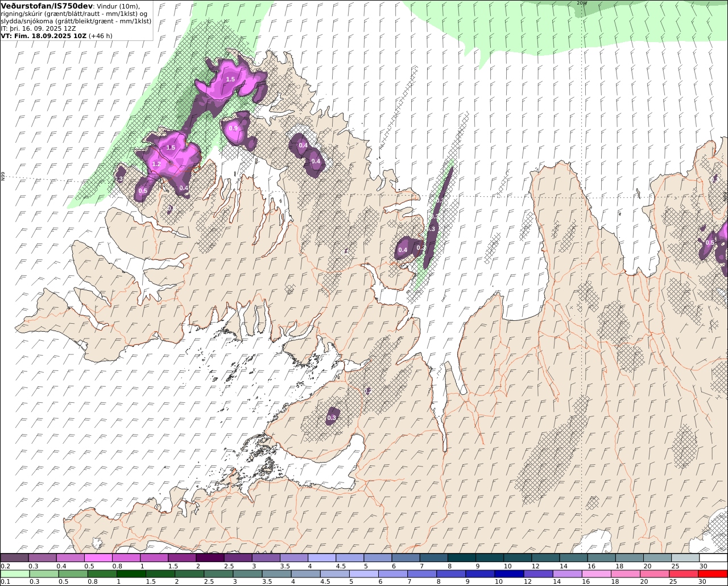Select the 2 green swatch in bottom legend row
Image resolution: width=728 pixels, height=586 pixels.
pyautogui.click(x=189, y=573)
